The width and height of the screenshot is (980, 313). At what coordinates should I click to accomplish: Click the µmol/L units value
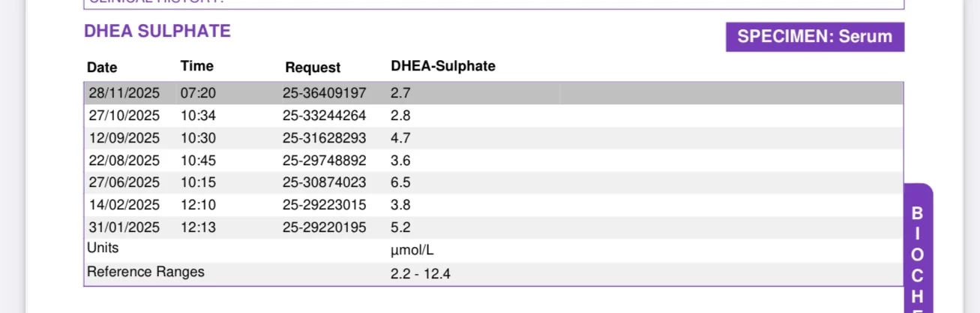tap(412, 250)
